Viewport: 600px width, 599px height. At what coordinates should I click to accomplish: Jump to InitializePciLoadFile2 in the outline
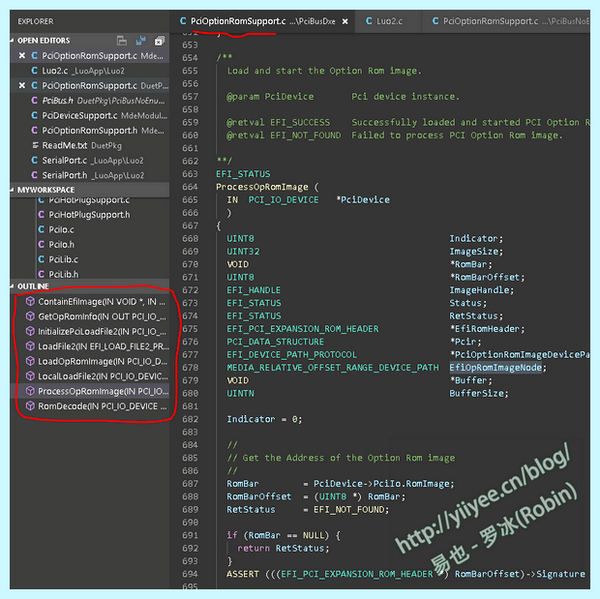(90, 331)
